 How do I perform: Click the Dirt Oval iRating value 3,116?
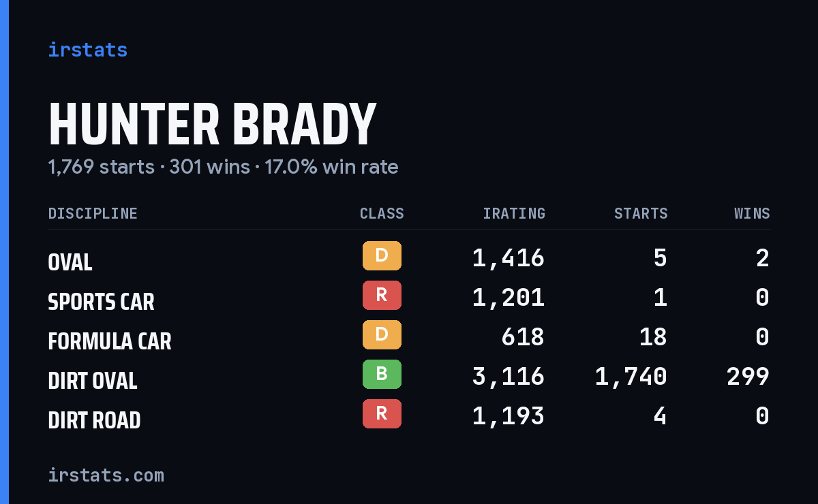tap(509, 376)
